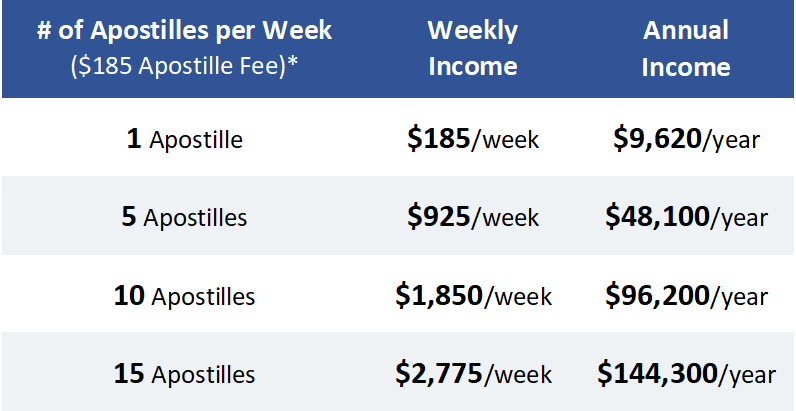This screenshot has height=411, width=796.
Task: Select the '1 Apostille' row label
Action: click(185, 140)
